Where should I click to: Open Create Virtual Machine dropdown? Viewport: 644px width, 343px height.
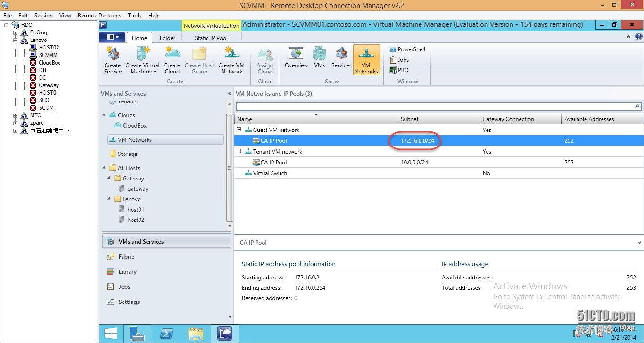coord(142,60)
